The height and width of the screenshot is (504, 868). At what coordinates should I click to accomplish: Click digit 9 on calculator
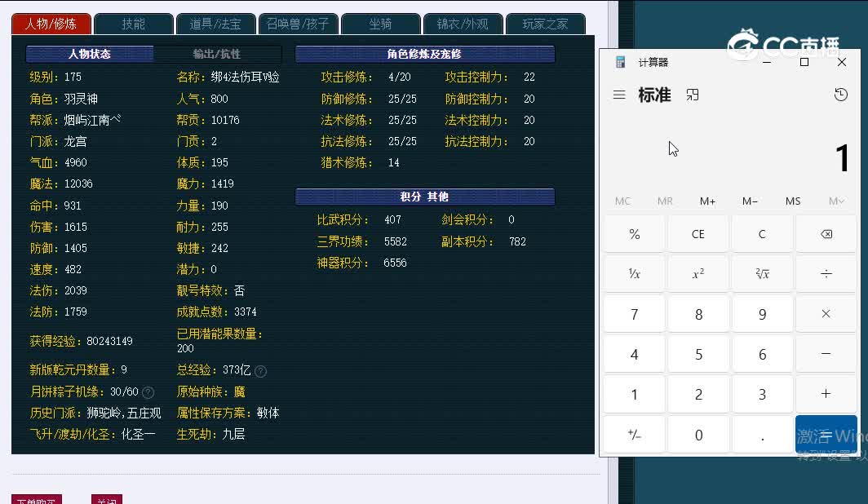coord(762,314)
